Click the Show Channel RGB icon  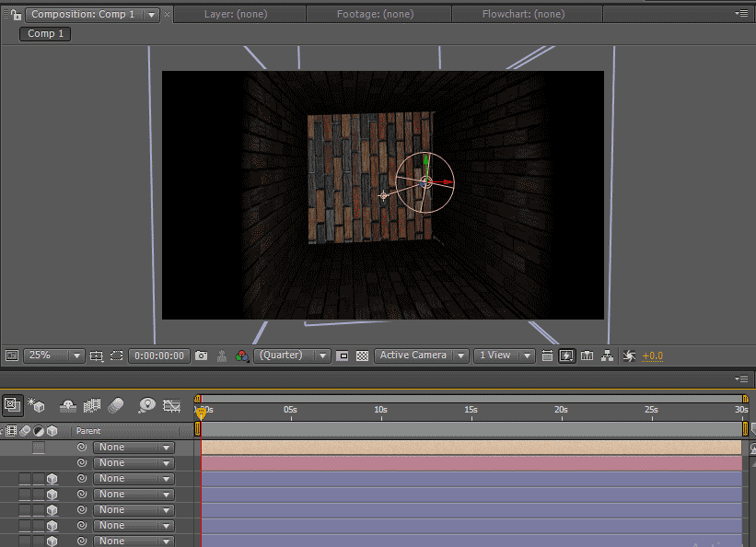(x=242, y=355)
